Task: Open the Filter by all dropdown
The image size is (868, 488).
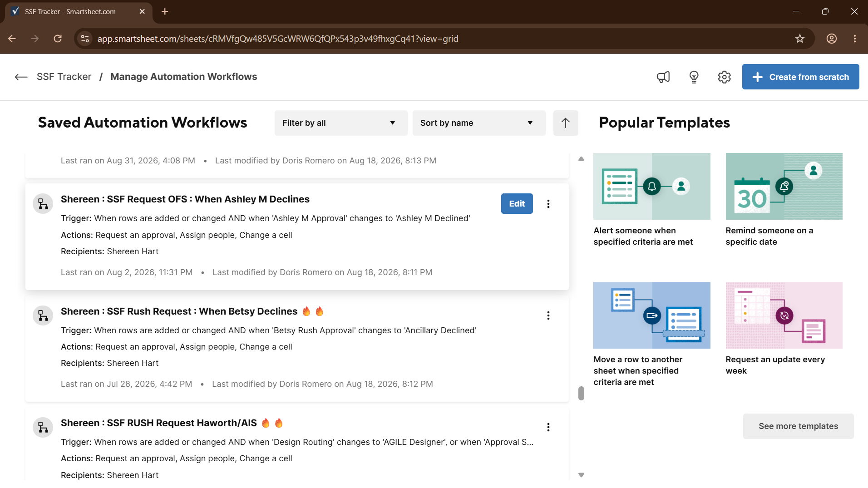Action: tap(340, 123)
